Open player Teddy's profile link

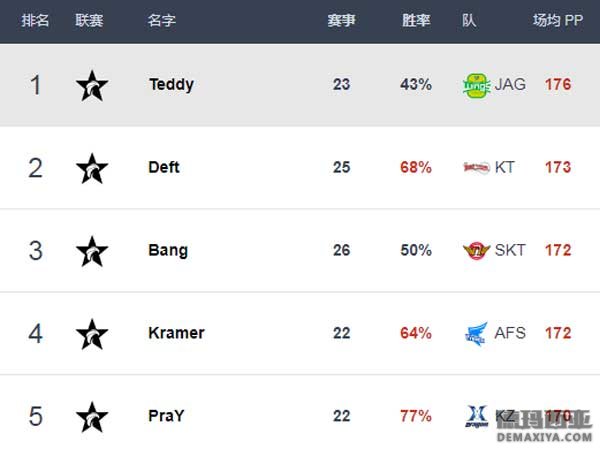pyautogui.click(x=171, y=85)
